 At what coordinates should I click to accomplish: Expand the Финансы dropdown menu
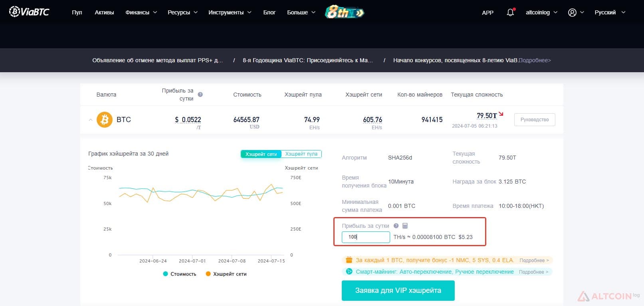click(141, 12)
